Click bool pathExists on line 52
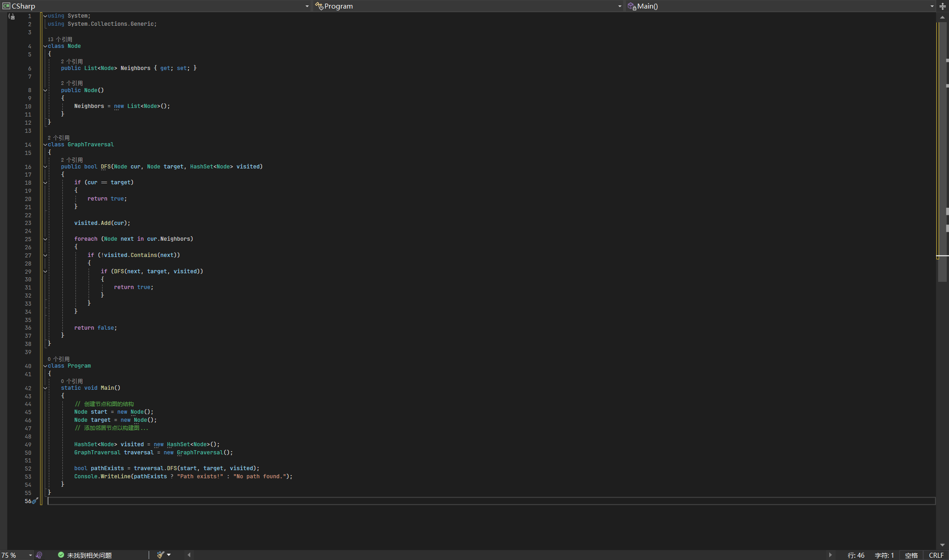 (99, 468)
